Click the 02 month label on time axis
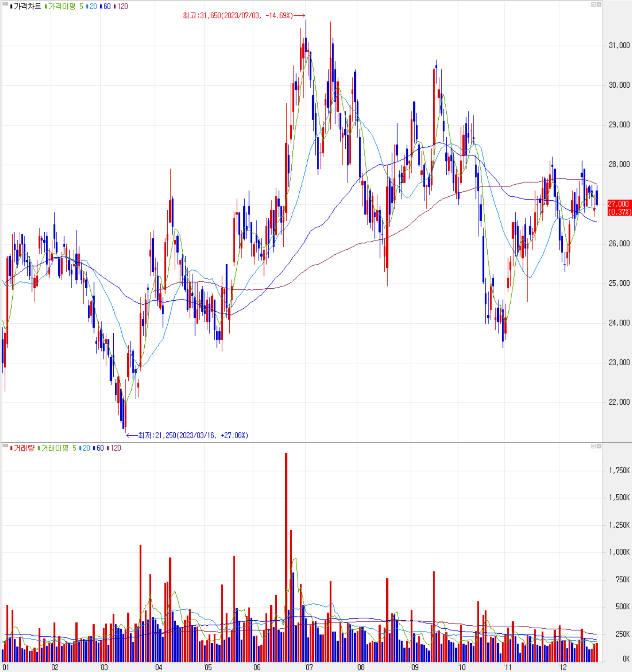Viewport: 632px width, 672px height. 55,667
